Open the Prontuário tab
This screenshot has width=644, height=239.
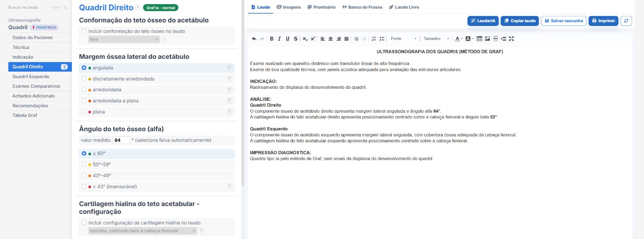(322, 7)
